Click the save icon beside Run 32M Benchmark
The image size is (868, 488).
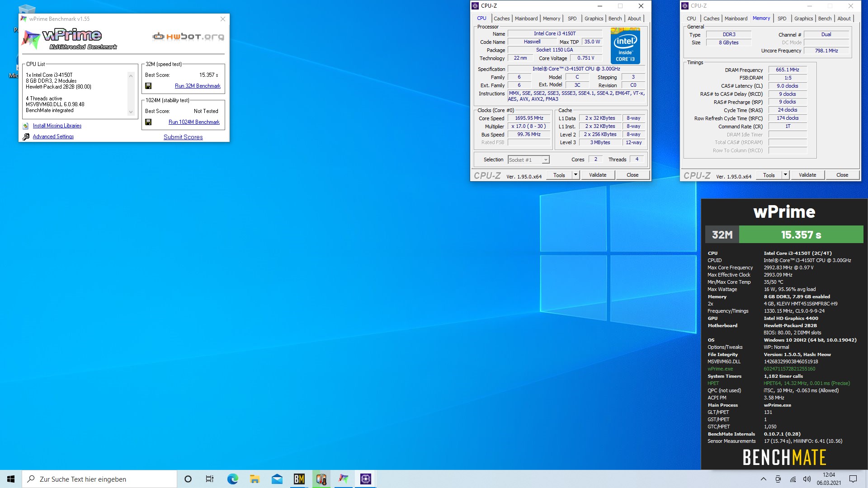tap(148, 86)
